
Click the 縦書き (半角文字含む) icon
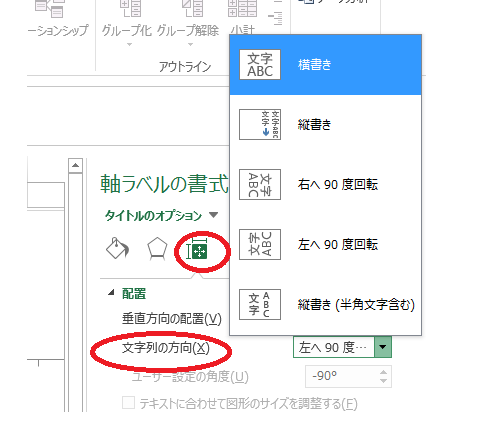[x=260, y=305]
